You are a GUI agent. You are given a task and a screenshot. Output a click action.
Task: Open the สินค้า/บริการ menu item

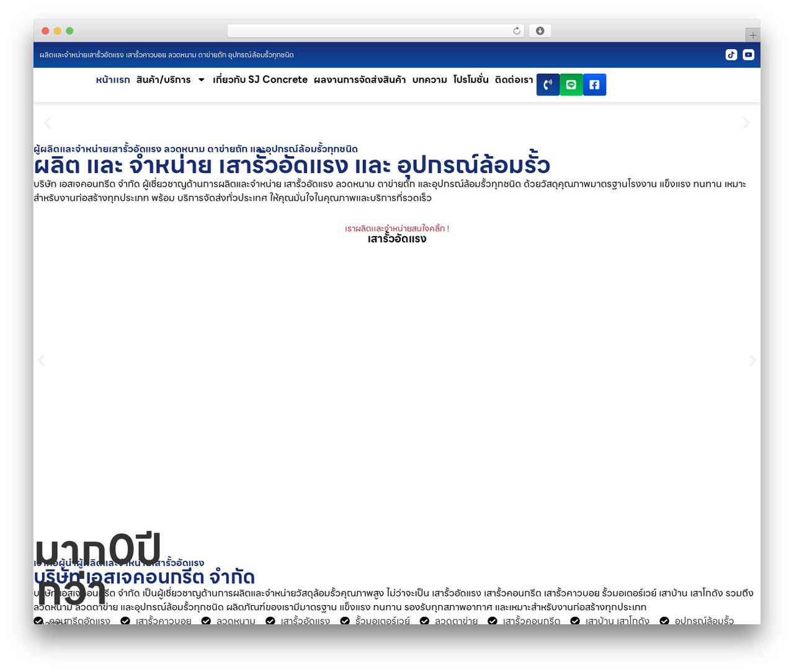point(164,80)
